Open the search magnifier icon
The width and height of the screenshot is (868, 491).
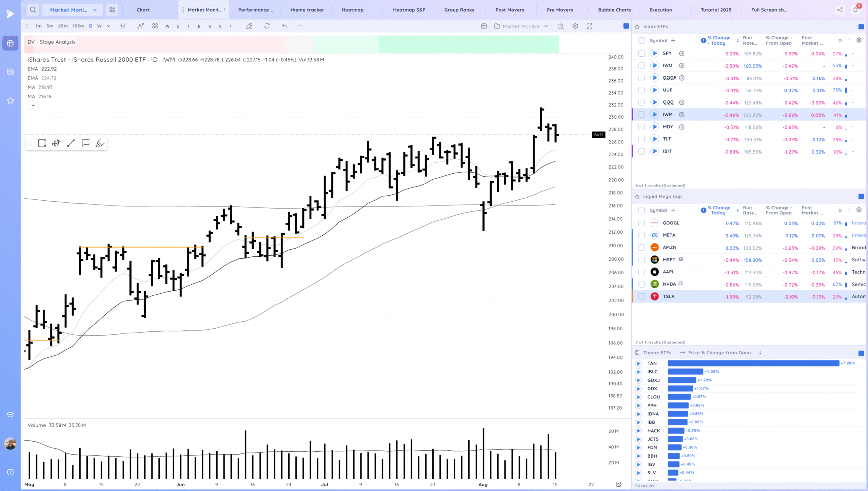pyautogui.click(x=33, y=10)
